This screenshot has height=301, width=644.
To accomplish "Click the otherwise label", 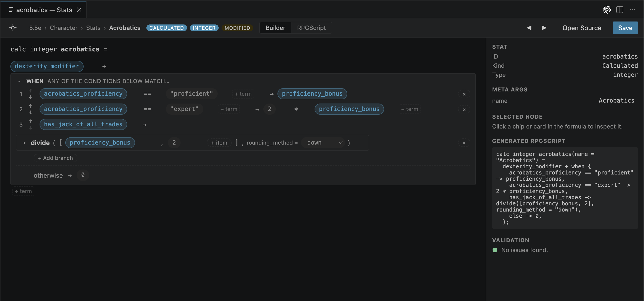I will click(48, 175).
